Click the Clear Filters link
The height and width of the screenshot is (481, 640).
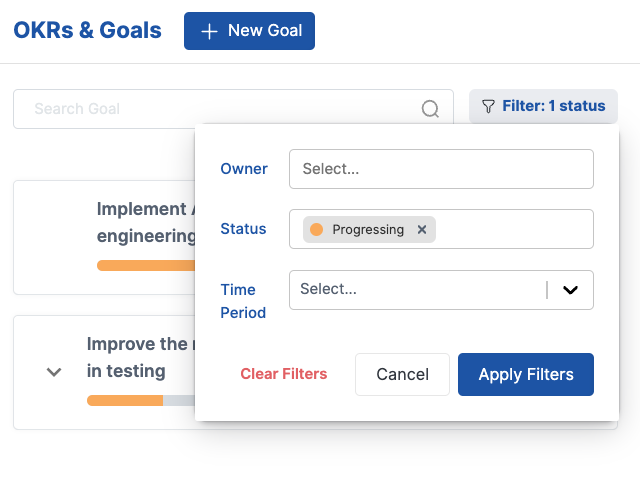[284, 374]
